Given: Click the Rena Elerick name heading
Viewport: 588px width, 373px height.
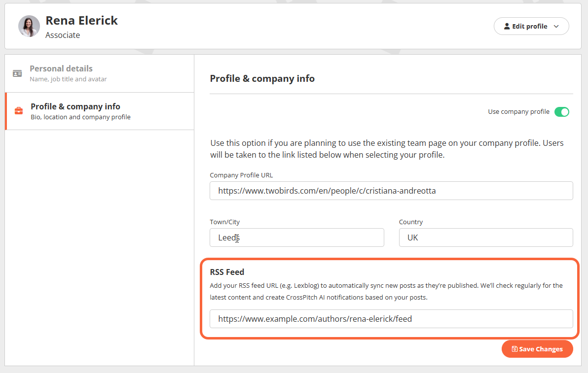Looking at the screenshot, I should click(x=81, y=21).
